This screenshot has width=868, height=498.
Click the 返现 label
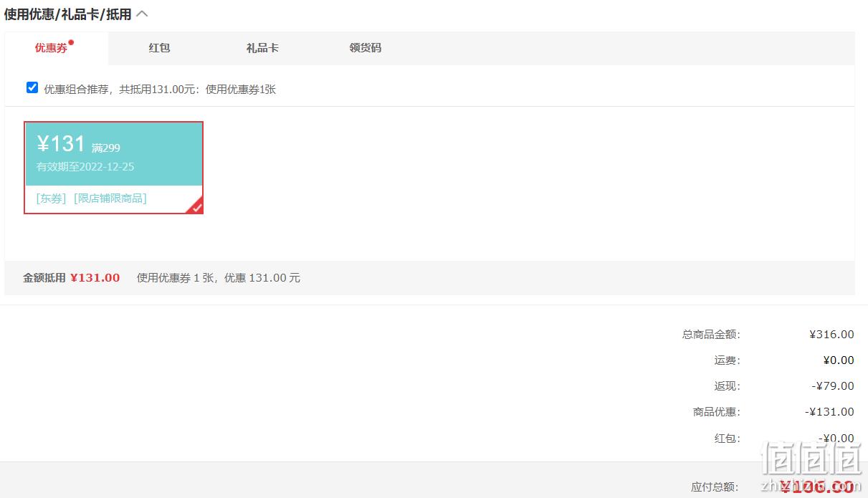(x=727, y=386)
